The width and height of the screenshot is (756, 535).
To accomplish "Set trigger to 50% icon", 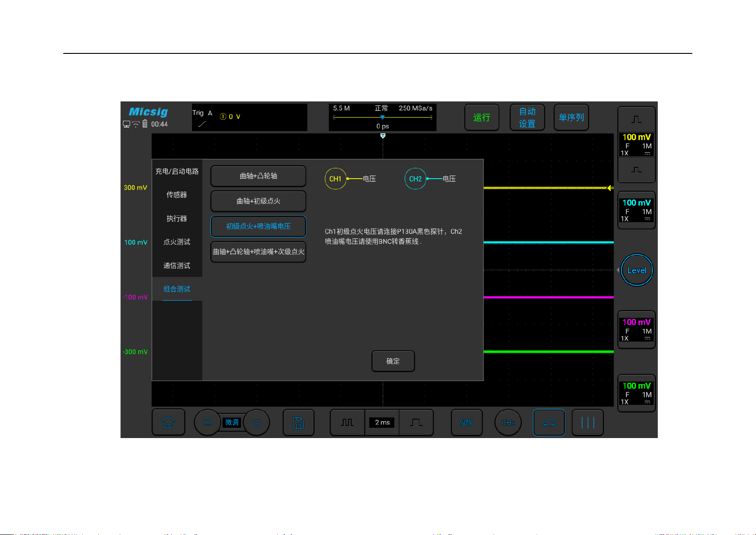I will [467, 422].
